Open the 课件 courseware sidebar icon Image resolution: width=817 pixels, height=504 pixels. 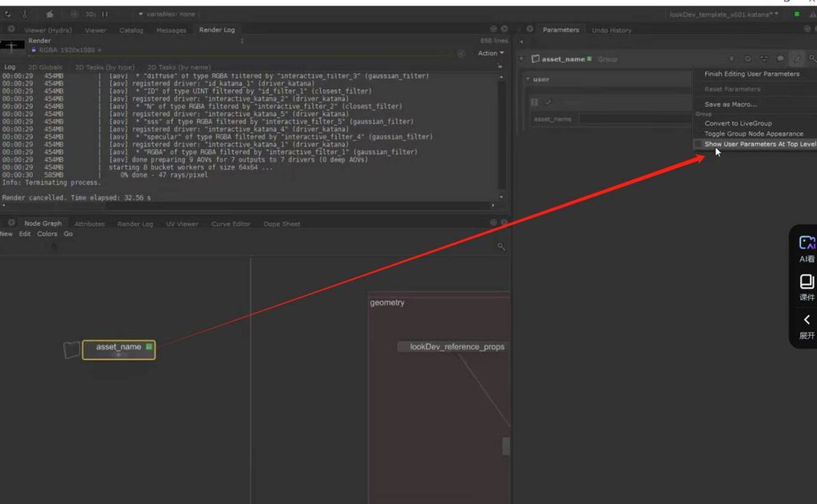coord(807,282)
